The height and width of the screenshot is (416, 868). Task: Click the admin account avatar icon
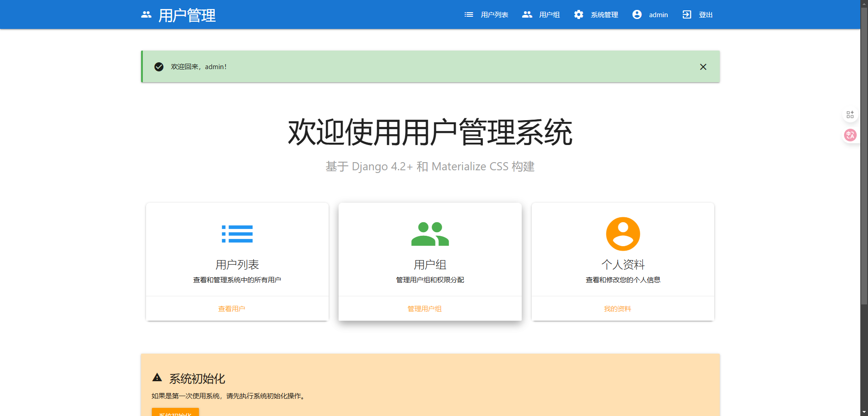click(x=637, y=15)
